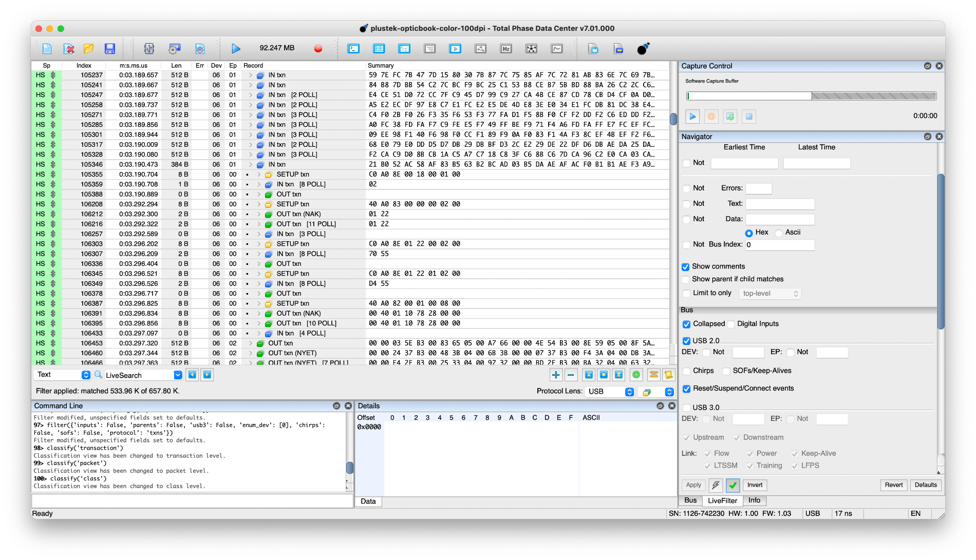Viewport: 976px width, 560px height.
Task: Create a new capture file
Action: (x=47, y=49)
